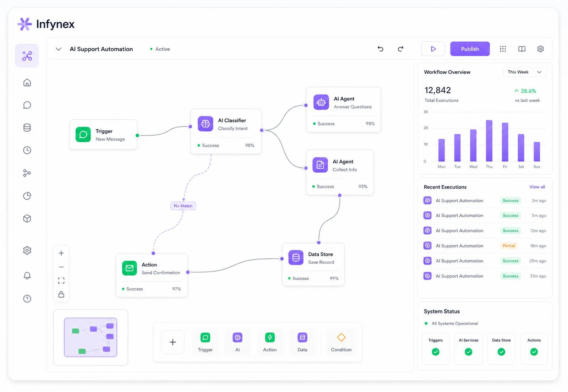Click the redo arrow in the toolbar
568x392 pixels.
point(400,49)
